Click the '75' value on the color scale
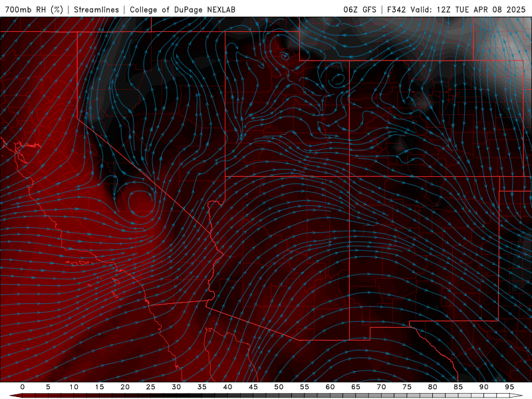Screen dimensions: 532x399 pos(407,387)
